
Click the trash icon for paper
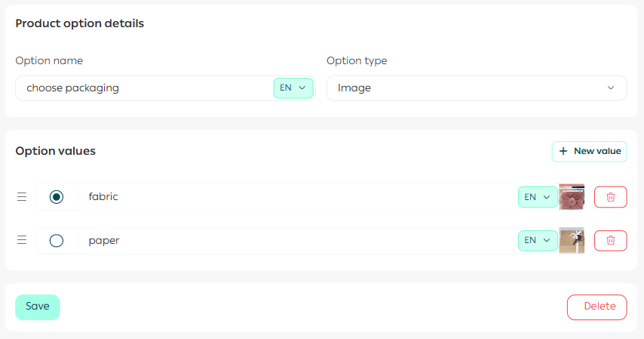point(610,241)
